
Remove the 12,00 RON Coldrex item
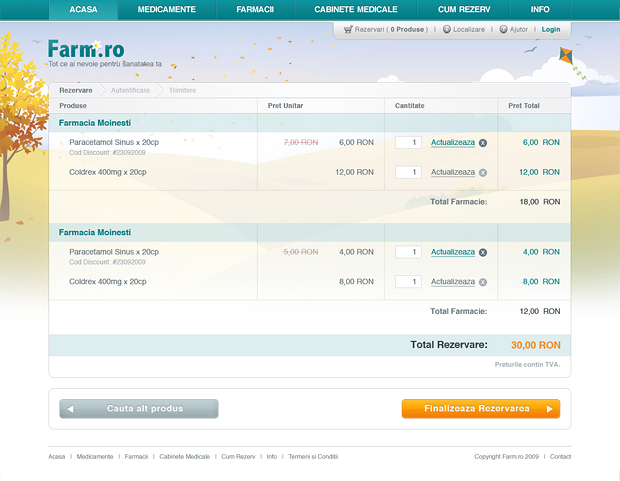pyautogui.click(x=483, y=173)
